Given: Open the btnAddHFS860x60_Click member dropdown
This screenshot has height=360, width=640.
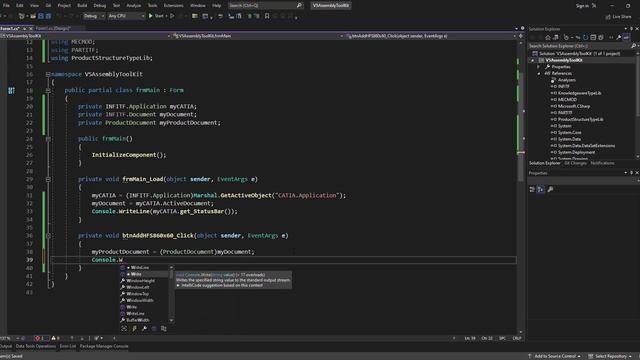Looking at the screenshot, I should coord(431,36).
